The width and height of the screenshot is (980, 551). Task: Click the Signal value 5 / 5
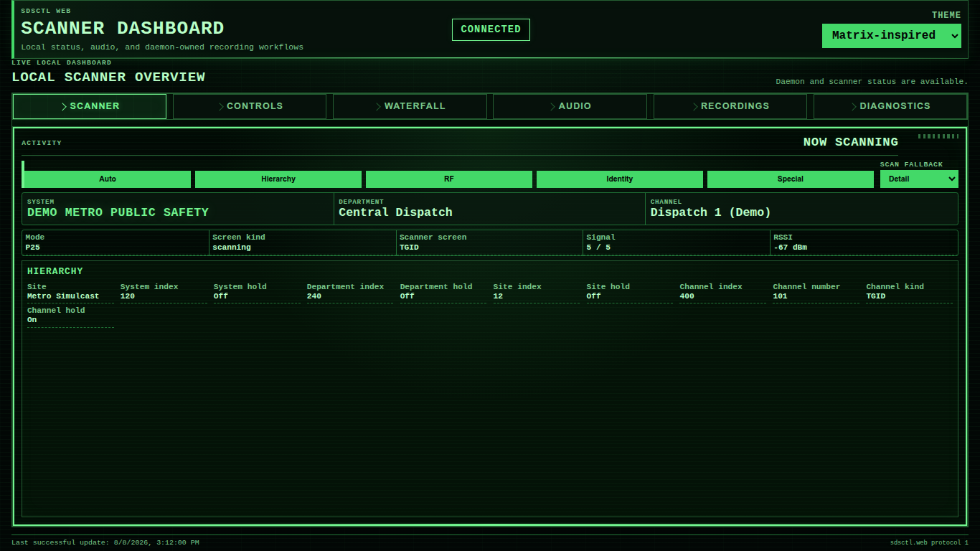598,248
